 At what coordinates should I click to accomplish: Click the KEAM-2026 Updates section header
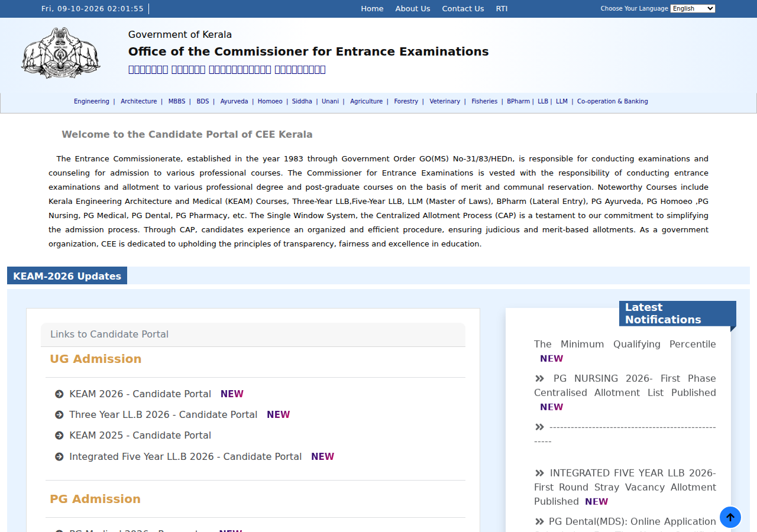(67, 276)
